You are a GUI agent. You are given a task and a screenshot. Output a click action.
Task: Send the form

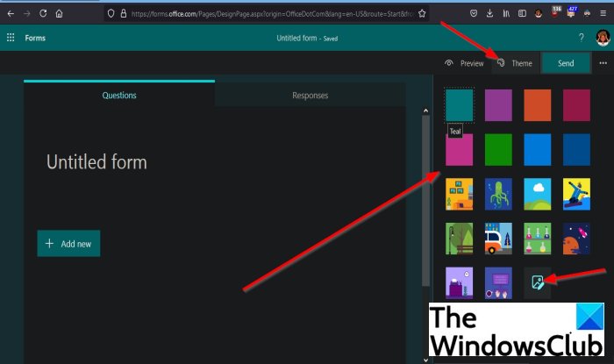point(566,63)
